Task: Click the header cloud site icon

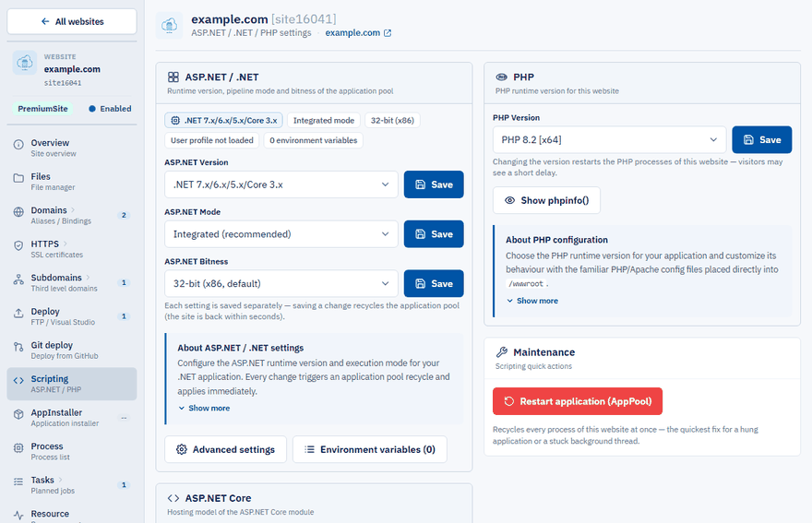Action: [170, 26]
